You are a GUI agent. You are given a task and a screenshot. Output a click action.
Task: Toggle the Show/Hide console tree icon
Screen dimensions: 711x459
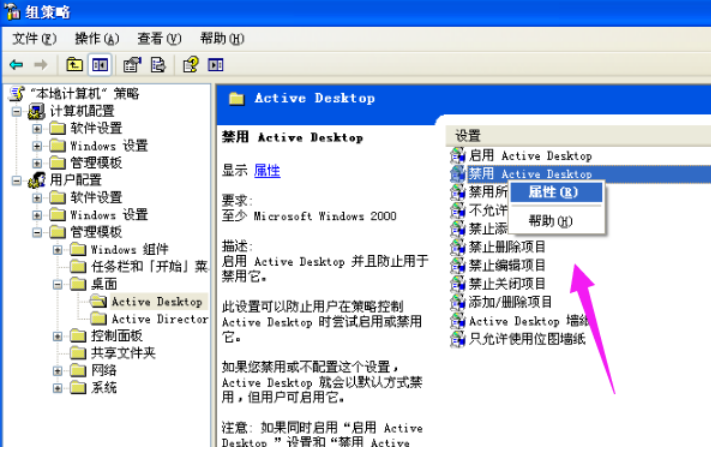point(99,65)
